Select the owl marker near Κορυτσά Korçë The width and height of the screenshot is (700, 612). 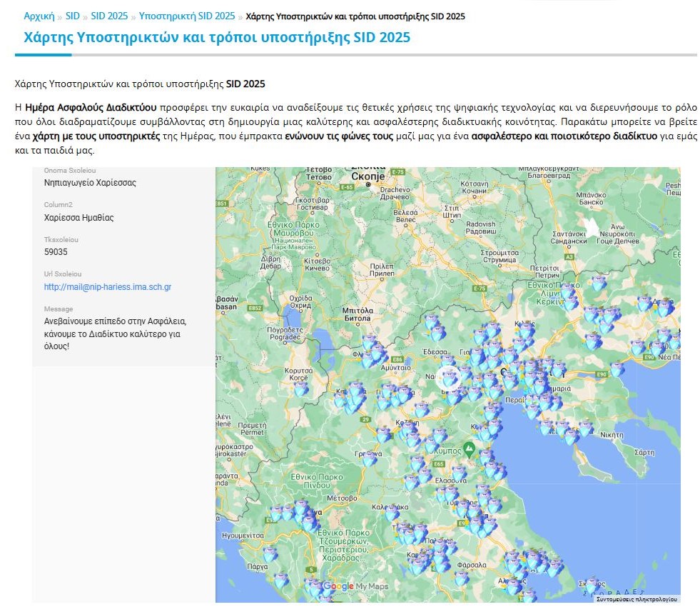(x=301, y=388)
